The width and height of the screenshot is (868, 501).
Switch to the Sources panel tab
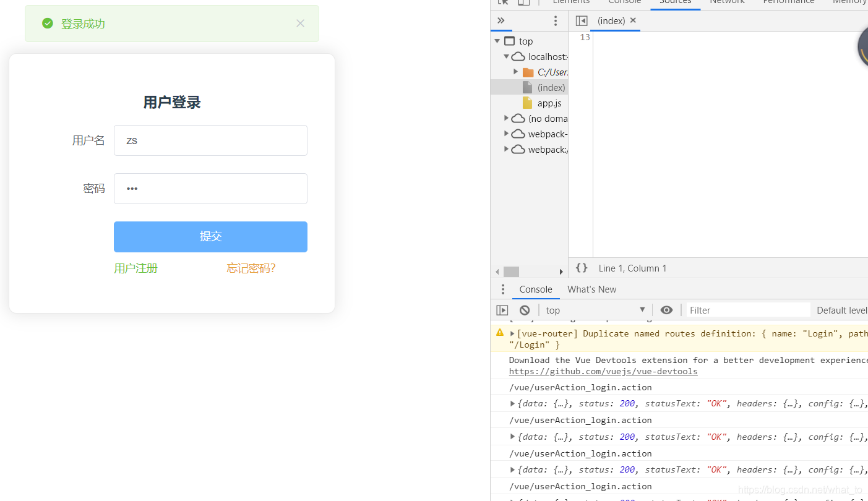point(675,2)
